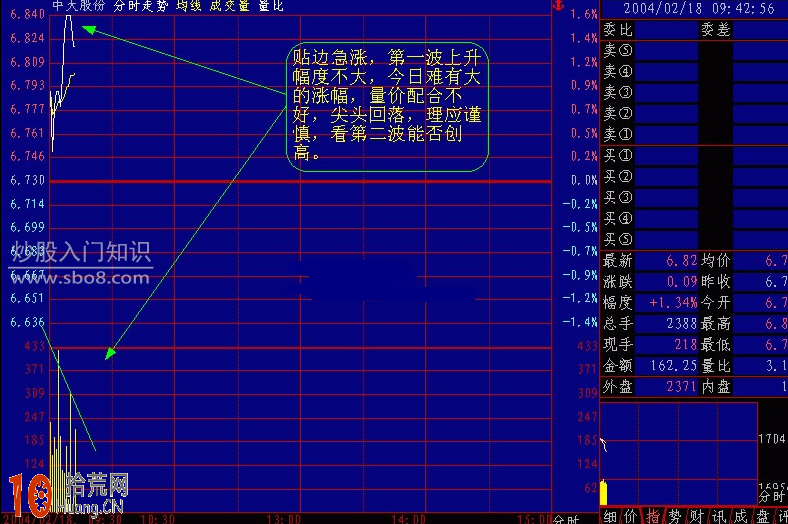This screenshot has width=788, height=524.
Task: Switch to the 价 price tab
Action: click(x=631, y=517)
